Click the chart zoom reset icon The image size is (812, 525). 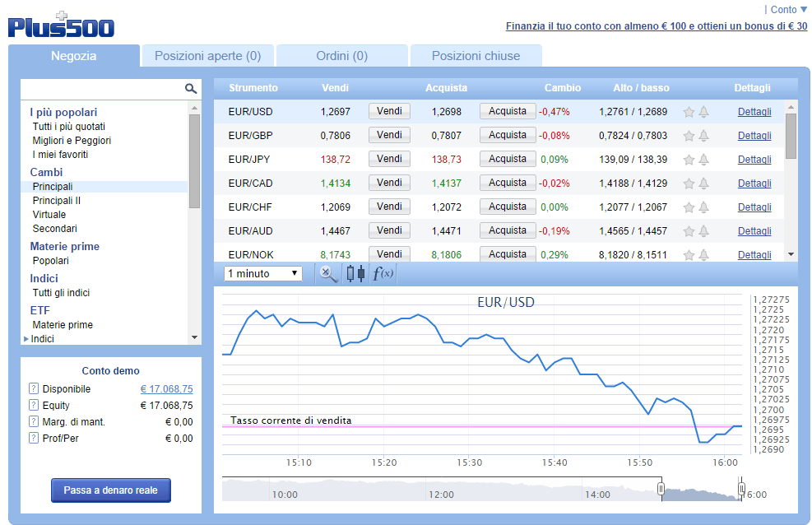[328, 273]
